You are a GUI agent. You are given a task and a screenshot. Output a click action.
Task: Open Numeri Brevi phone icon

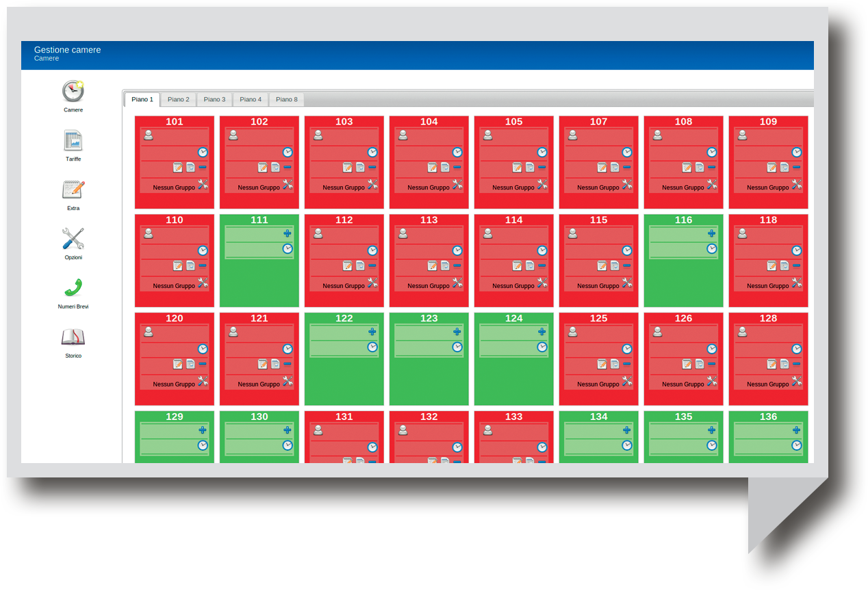pyautogui.click(x=73, y=288)
